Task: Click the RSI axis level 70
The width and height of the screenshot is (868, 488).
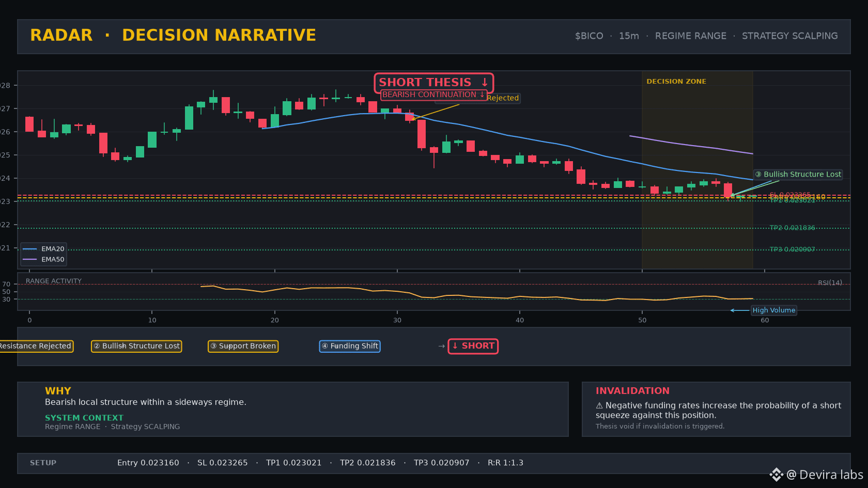Action: point(6,284)
